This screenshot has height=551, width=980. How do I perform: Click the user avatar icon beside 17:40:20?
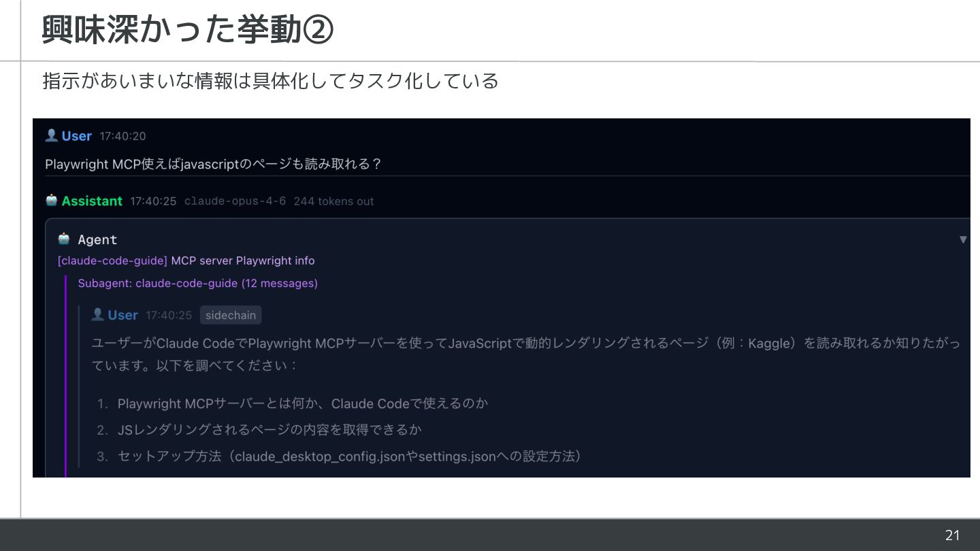[x=51, y=135]
